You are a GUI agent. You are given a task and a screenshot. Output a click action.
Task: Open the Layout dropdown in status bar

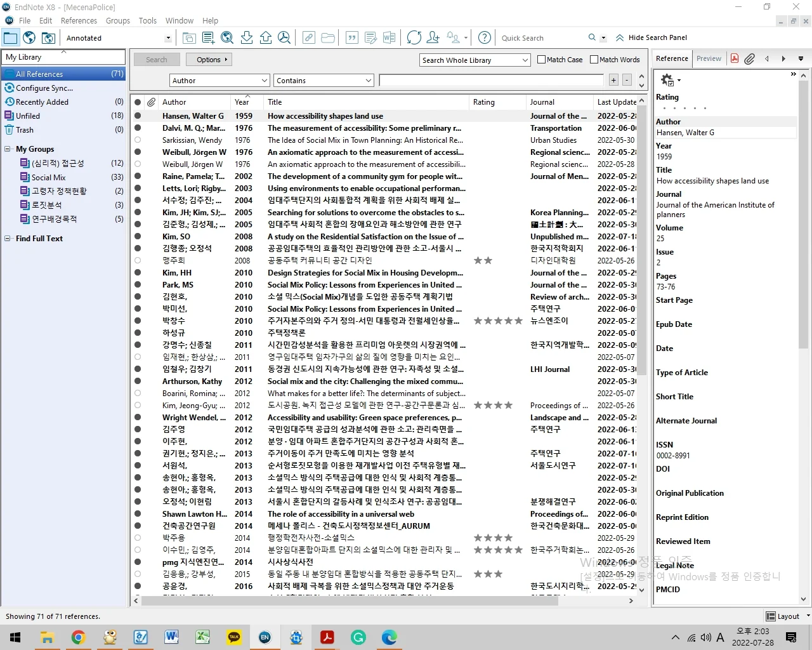[x=787, y=616]
